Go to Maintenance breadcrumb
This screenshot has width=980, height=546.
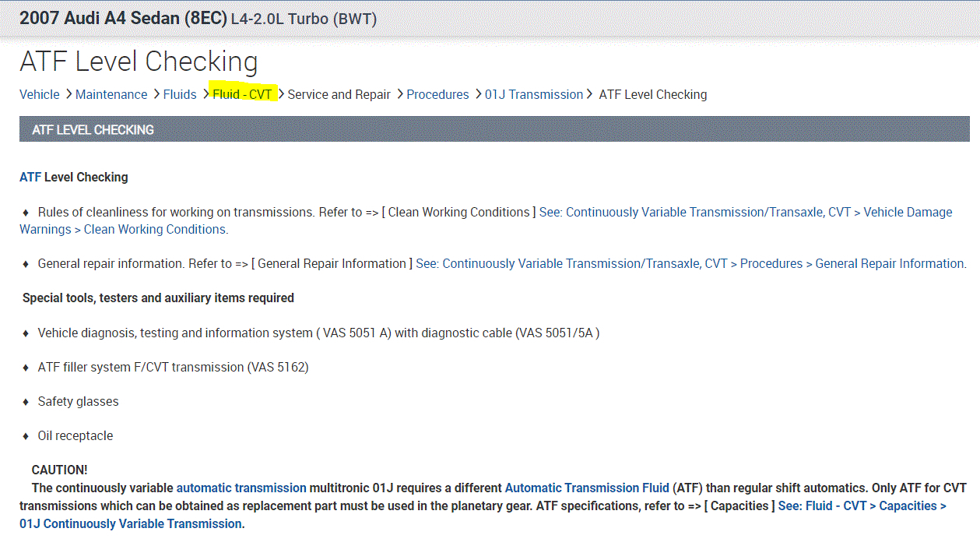point(111,94)
